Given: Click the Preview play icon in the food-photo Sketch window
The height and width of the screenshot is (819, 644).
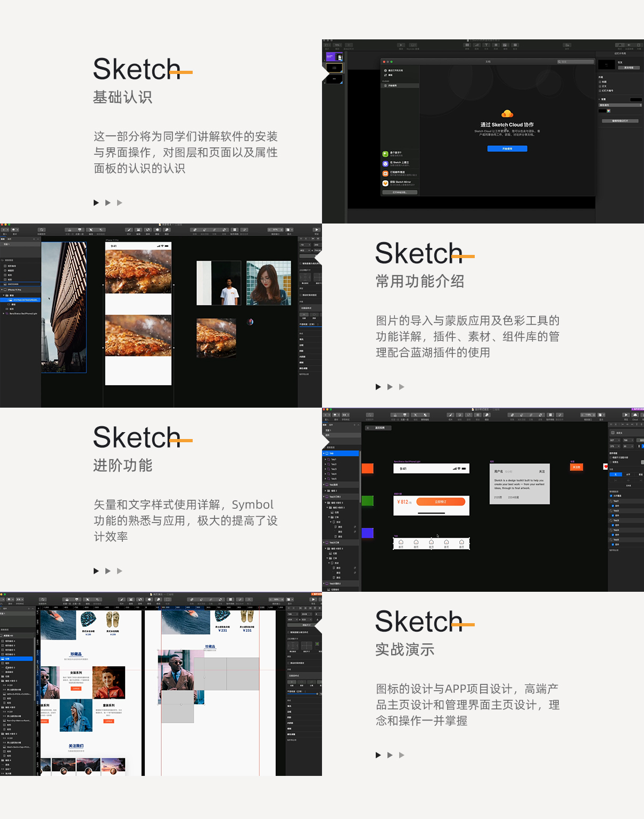Looking at the screenshot, I should [x=317, y=229].
